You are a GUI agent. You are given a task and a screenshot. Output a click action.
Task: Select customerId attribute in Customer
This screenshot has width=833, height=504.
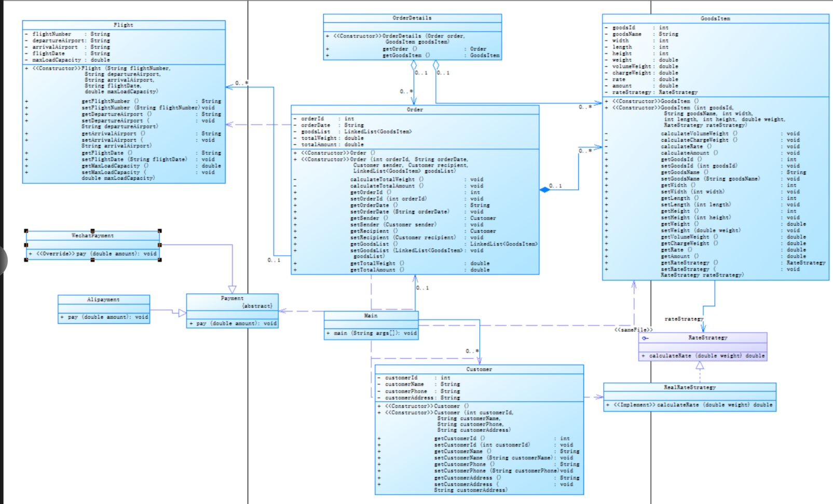[414, 378]
